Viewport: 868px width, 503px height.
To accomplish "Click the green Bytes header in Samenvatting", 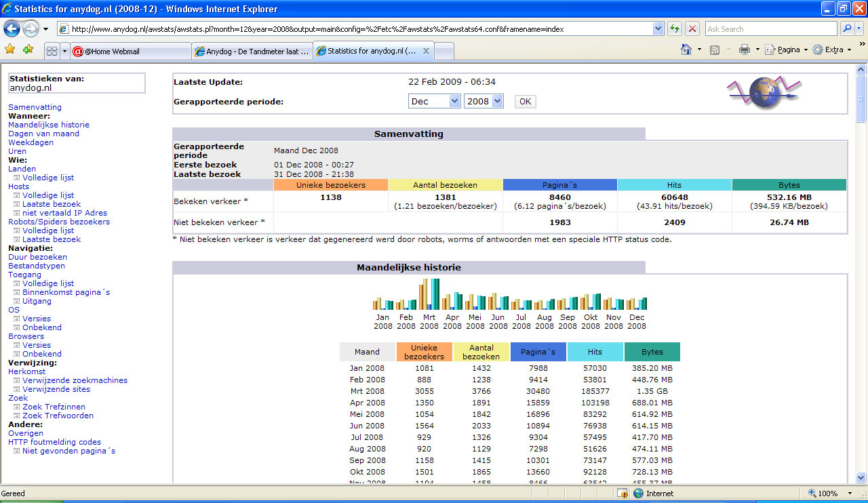I will tap(789, 185).
